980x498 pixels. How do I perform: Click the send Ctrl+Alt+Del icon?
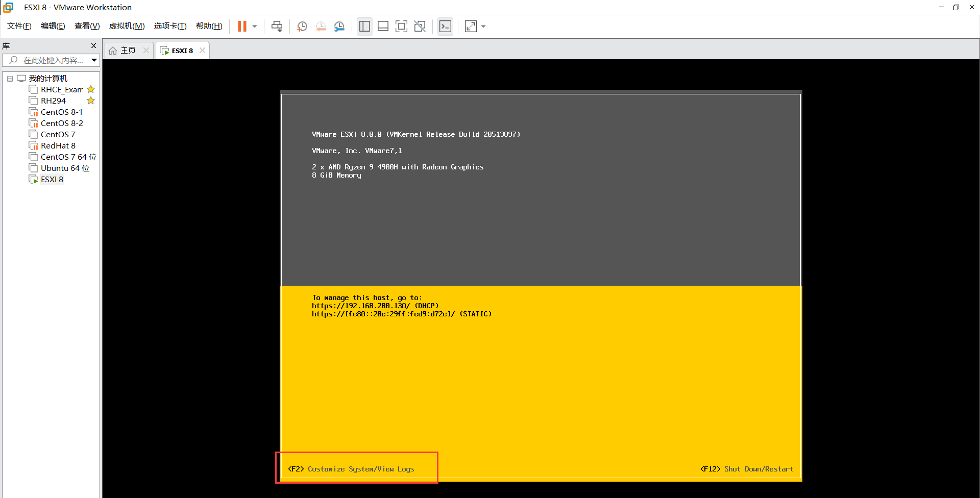pyautogui.click(x=277, y=27)
